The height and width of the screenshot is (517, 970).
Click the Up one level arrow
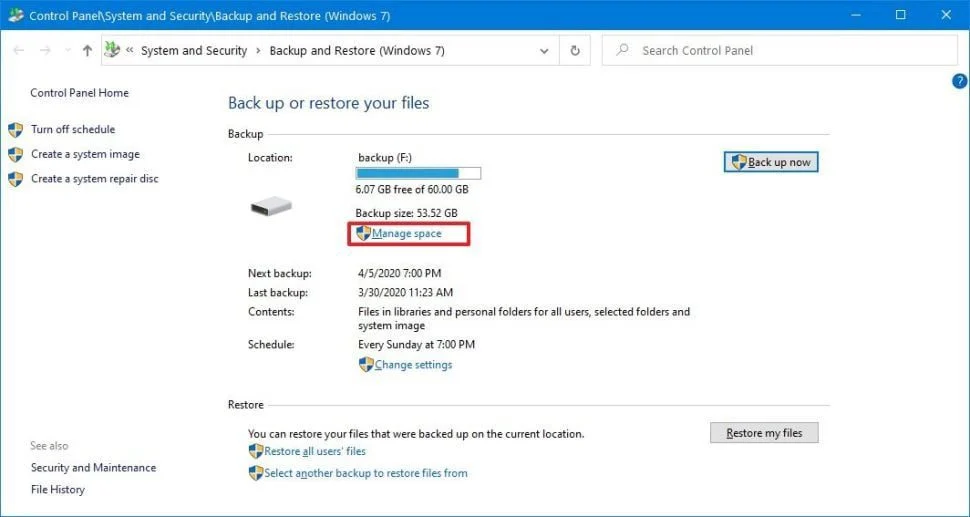[x=87, y=50]
